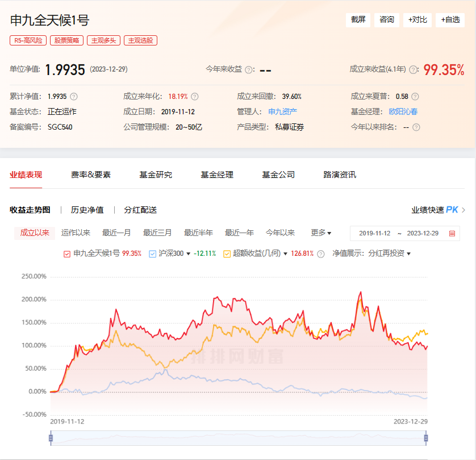The width and height of the screenshot is (476, 460).
Task: Click 基金状态 value 正在运作
Action: [62, 112]
